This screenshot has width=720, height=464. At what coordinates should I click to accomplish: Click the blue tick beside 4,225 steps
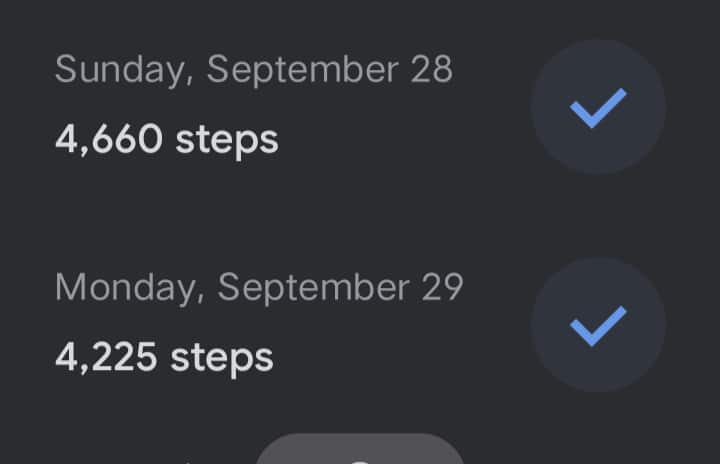(598, 325)
